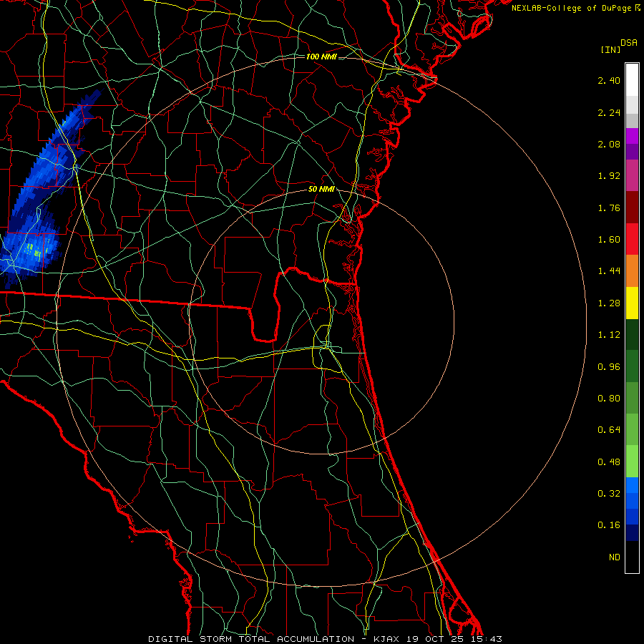Pick the bright red legend swatch
This screenshot has height=644, width=644.
[x=632, y=239]
